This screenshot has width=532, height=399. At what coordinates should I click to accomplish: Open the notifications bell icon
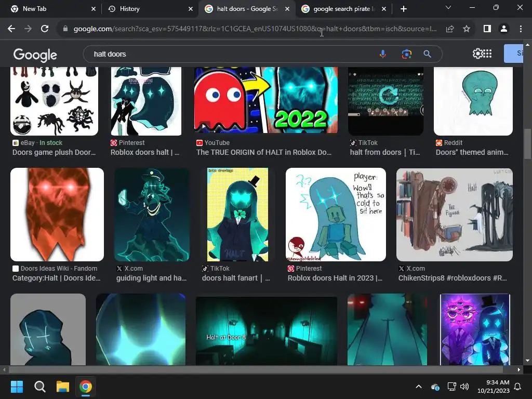pyautogui.click(x=517, y=387)
